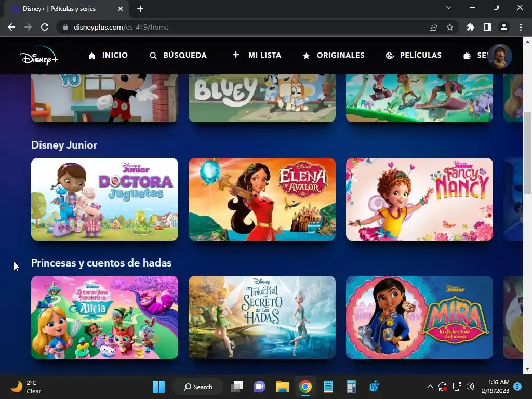Click the taskbar Search box
Image resolution: width=532 pixels, height=399 pixels.
pyautogui.click(x=198, y=387)
